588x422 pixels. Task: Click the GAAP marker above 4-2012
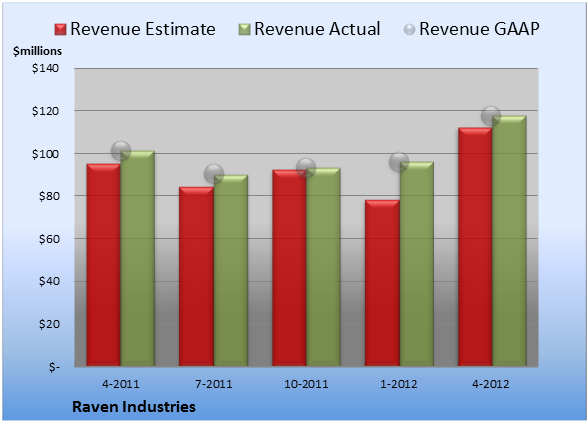(491, 116)
